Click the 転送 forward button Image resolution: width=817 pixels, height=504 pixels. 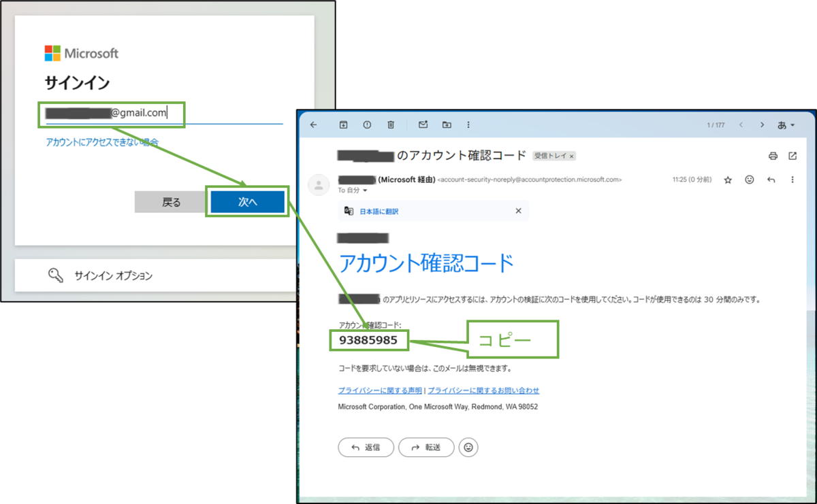[426, 448]
